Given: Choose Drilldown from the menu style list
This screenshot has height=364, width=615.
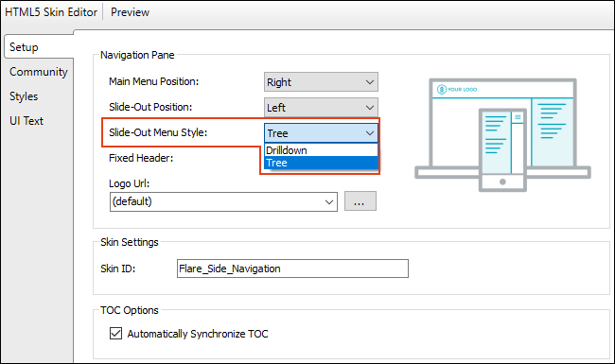Looking at the screenshot, I should [321, 150].
